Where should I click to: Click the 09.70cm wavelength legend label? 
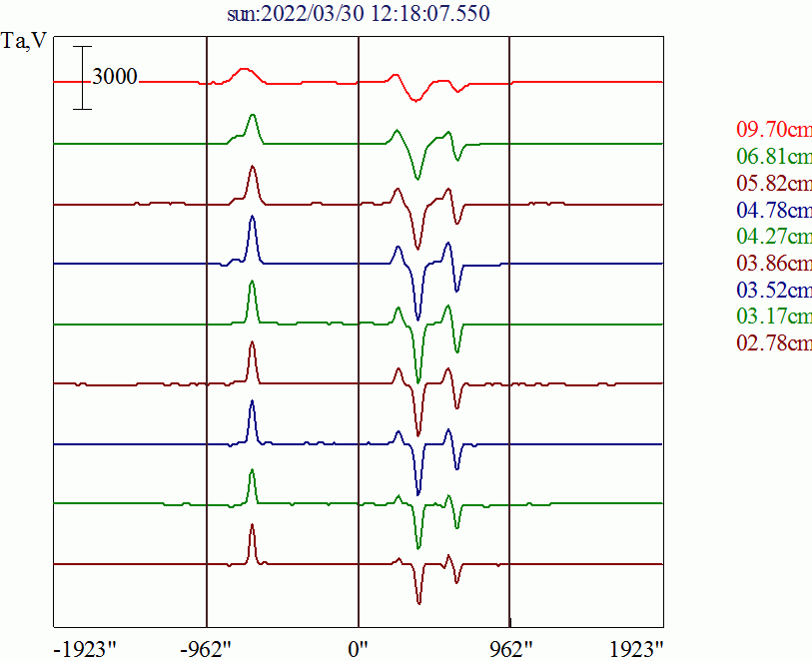coord(774,129)
